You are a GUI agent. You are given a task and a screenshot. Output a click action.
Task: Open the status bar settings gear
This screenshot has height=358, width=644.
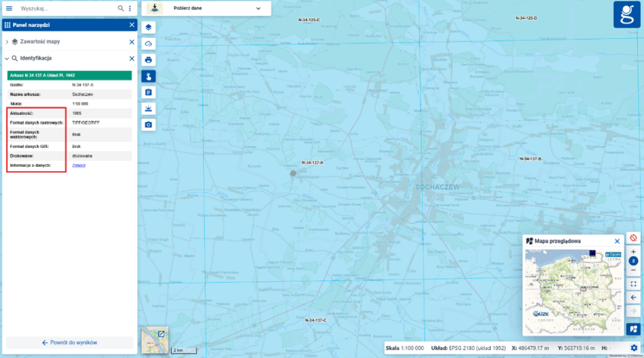coord(634,348)
